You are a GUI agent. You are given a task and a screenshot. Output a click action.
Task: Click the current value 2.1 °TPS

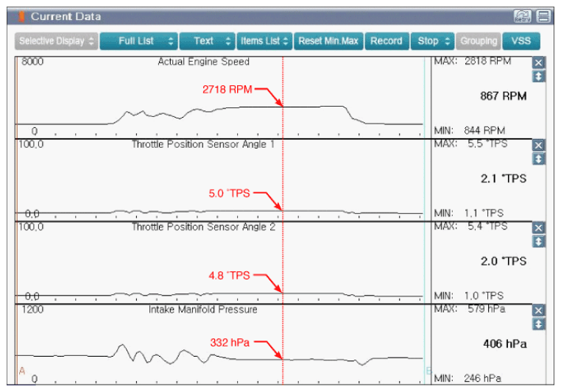[x=504, y=178]
